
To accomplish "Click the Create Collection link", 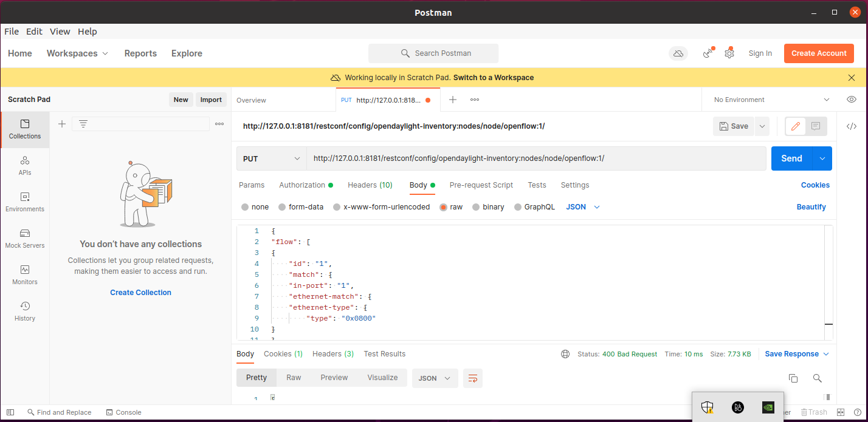I will [140, 293].
